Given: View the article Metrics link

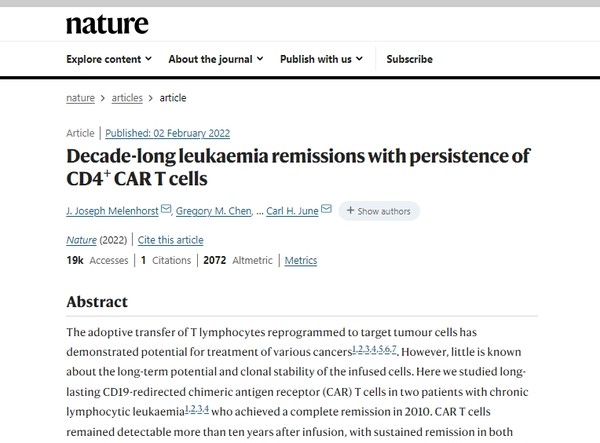Looking at the screenshot, I should coord(301,261).
